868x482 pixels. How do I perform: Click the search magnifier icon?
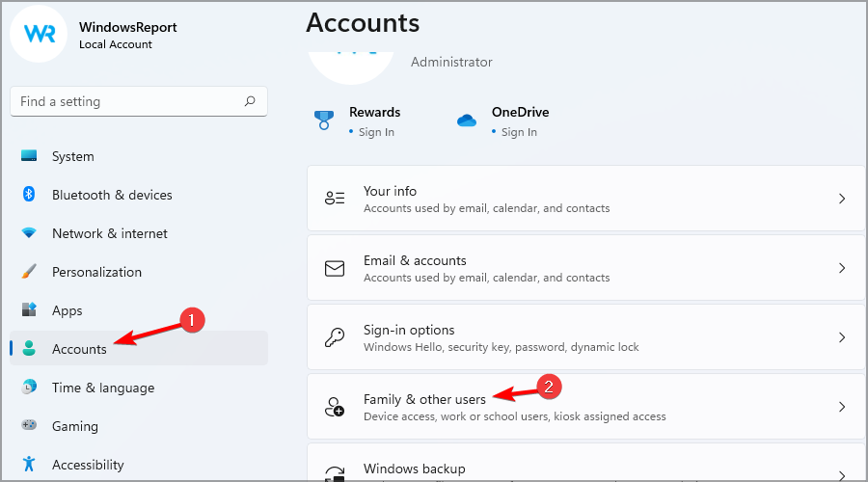(x=250, y=101)
